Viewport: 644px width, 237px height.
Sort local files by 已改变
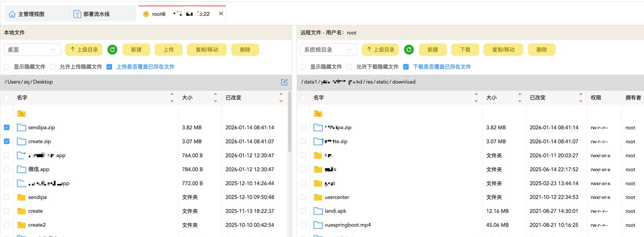click(x=281, y=98)
